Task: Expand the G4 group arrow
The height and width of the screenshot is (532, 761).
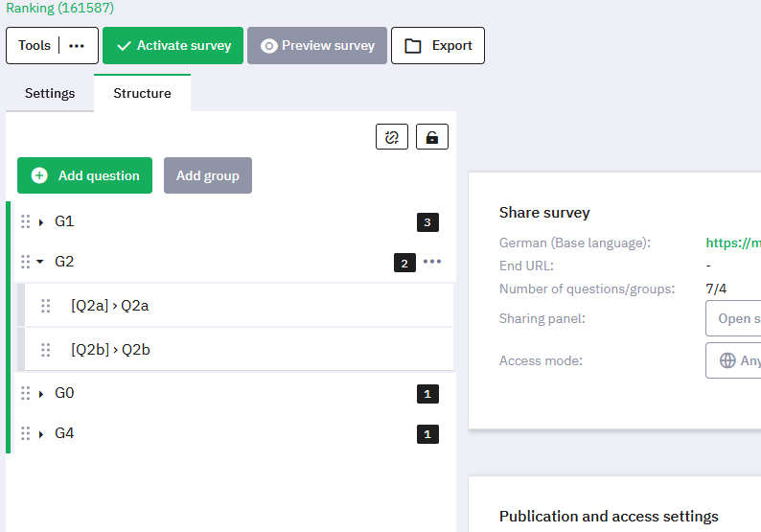Action: pos(41,434)
